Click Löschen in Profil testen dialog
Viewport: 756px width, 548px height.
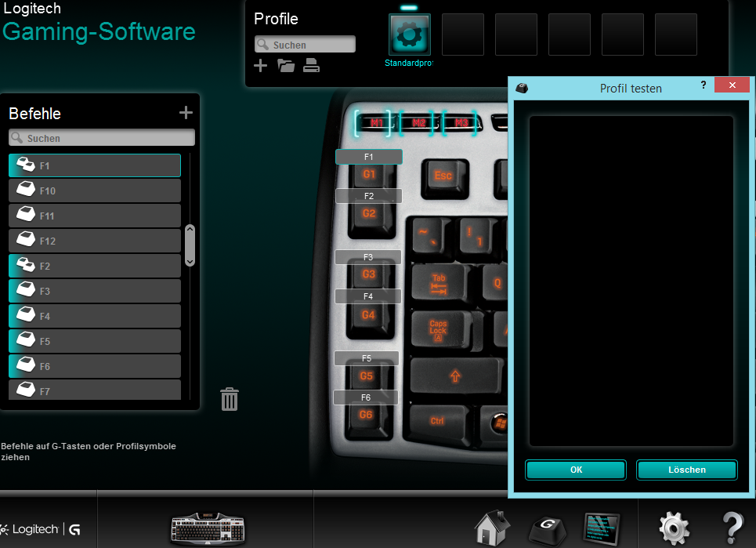click(687, 470)
